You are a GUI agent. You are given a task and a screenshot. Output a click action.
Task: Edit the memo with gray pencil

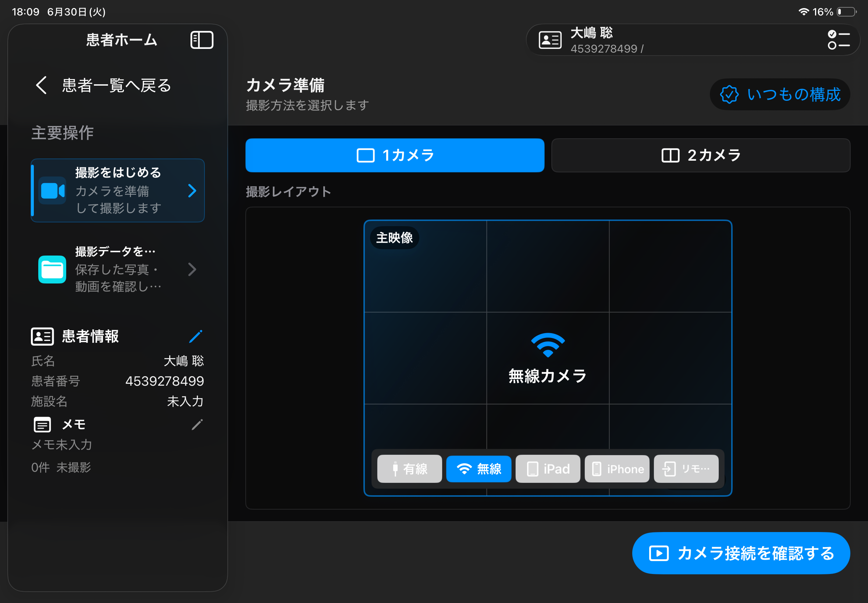pyautogui.click(x=197, y=425)
